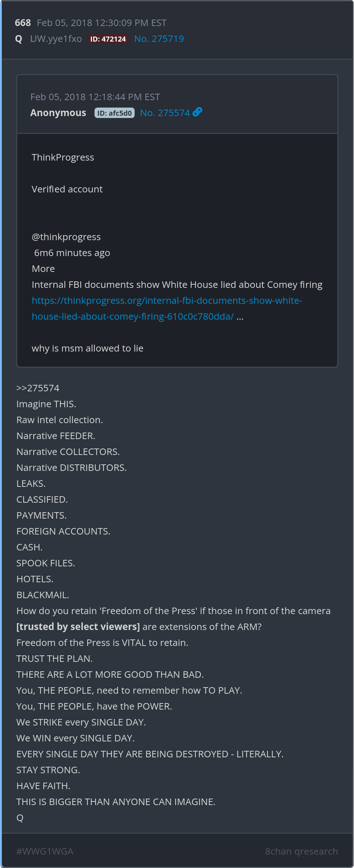The image size is (354, 868).
Task: Open quoted post link No. 275574
Action: [x=165, y=113]
